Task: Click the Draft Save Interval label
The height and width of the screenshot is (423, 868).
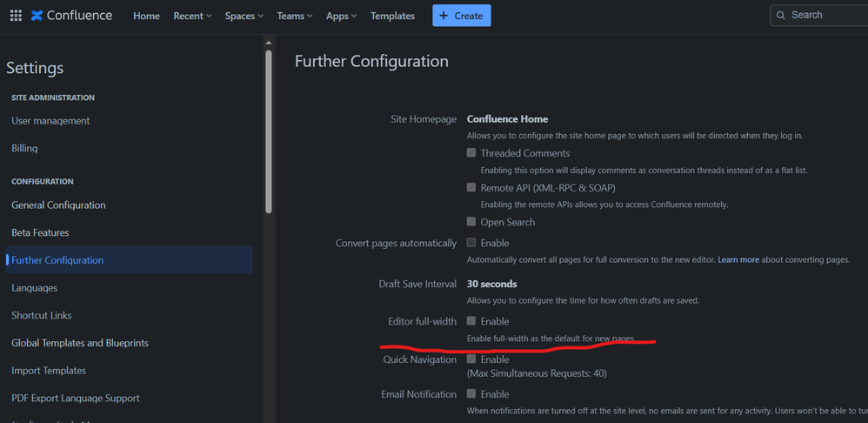Action: click(x=418, y=284)
